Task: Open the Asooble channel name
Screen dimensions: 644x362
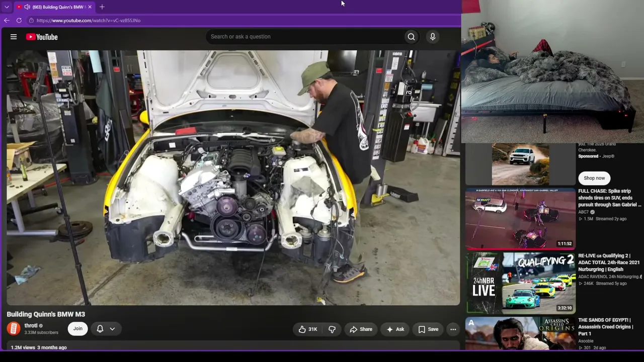Action: (x=586, y=341)
